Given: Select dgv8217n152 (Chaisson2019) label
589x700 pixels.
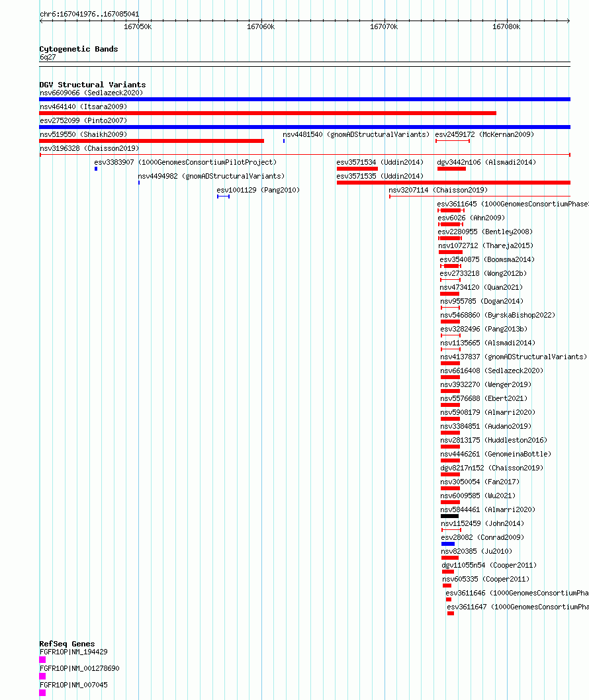Looking at the screenshot, I should [492, 467].
